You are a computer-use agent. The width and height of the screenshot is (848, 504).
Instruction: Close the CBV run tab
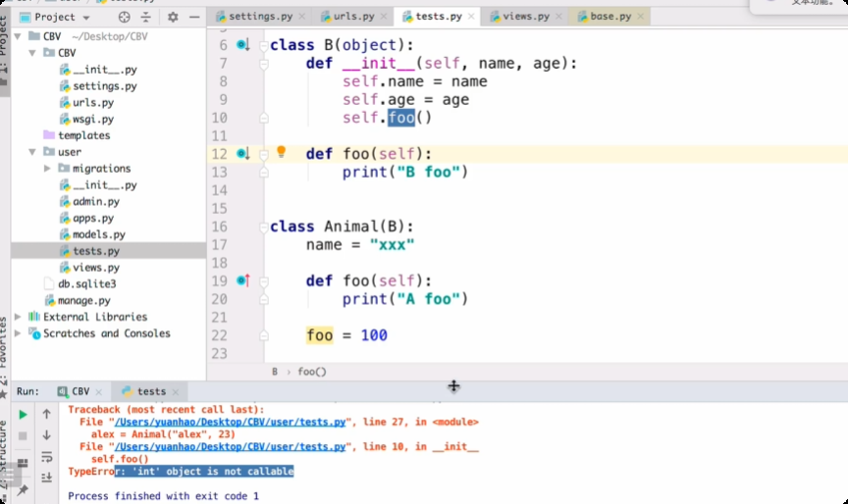click(98, 392)
